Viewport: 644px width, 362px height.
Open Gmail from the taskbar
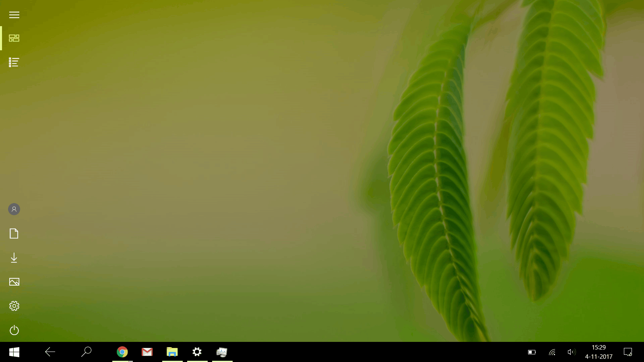pos(147,352)
